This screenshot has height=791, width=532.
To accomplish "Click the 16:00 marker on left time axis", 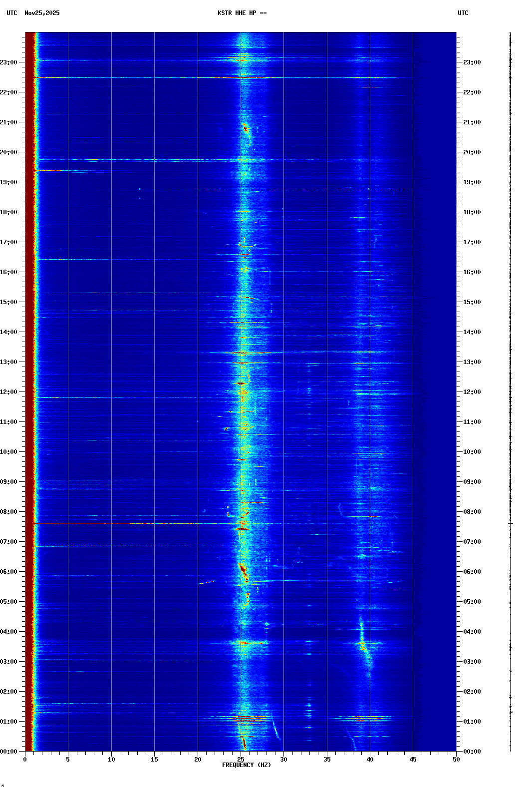I will pos(9,272).
